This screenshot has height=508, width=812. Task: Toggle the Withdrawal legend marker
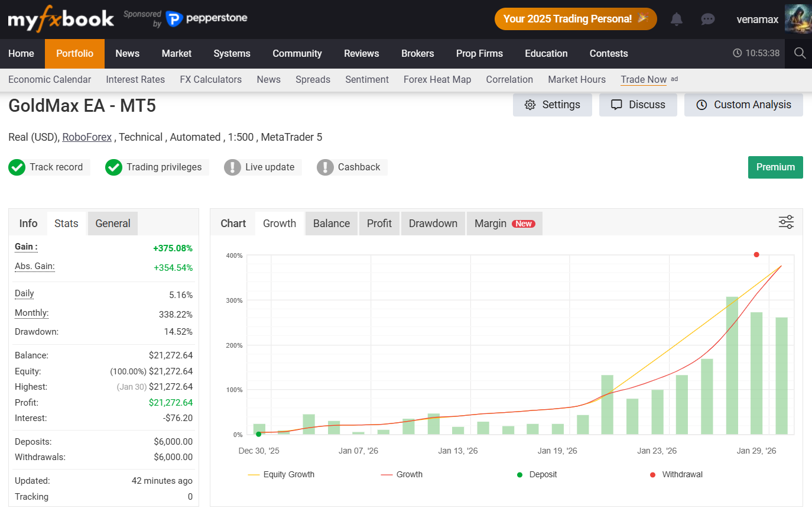point(676,474)
